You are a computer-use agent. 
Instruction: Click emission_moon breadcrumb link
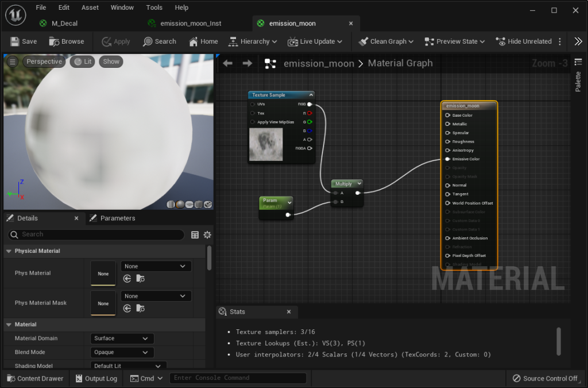click(x=319, y=63)
